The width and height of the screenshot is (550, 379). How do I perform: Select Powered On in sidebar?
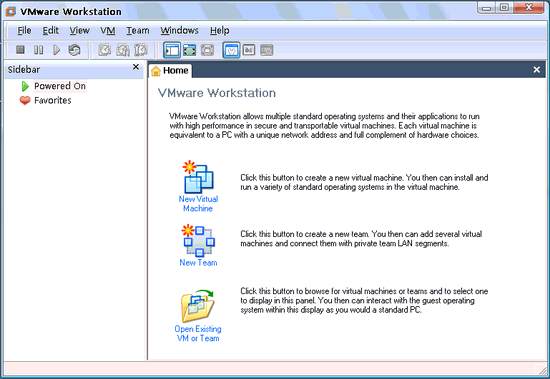click(x=60, y=86)
